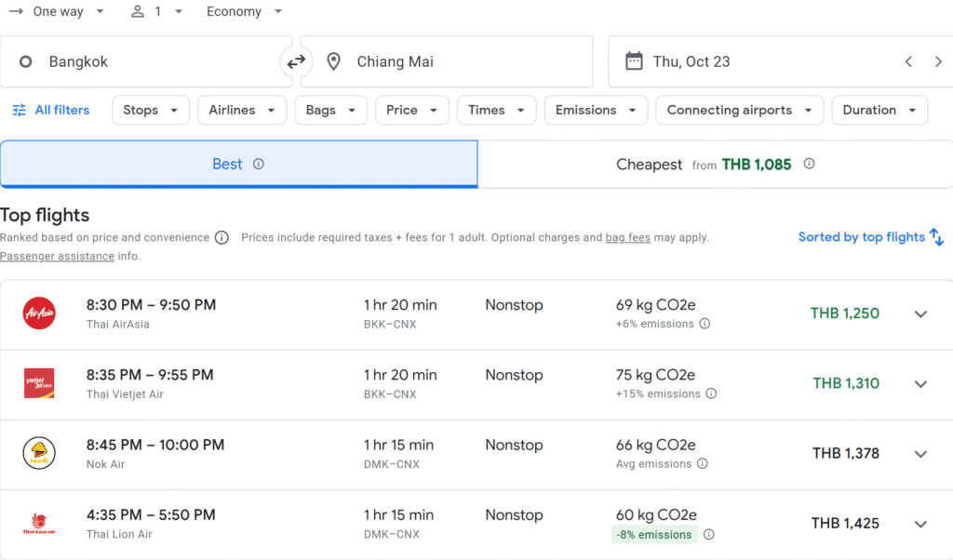Viewport: 953px width, 560px height.
Task: Click the Bangkok origin input field
Action: (x=140, y=62)
